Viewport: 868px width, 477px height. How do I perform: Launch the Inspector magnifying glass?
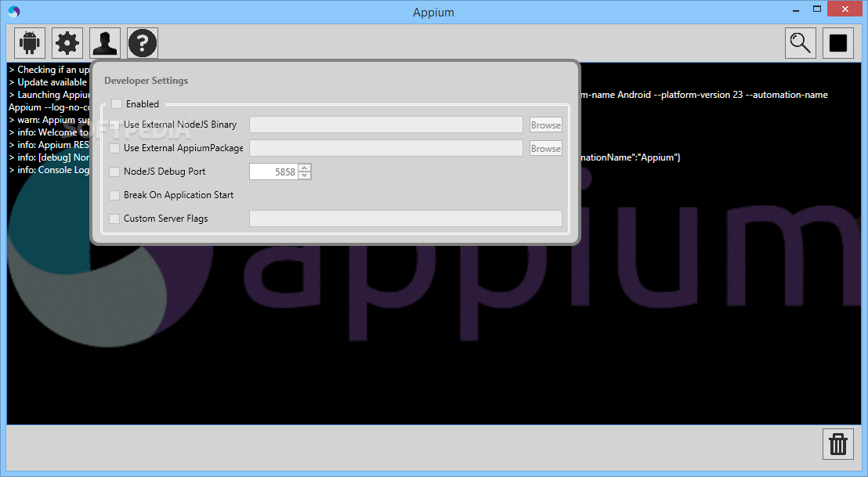pyautogui.click(x=801, y=42)
